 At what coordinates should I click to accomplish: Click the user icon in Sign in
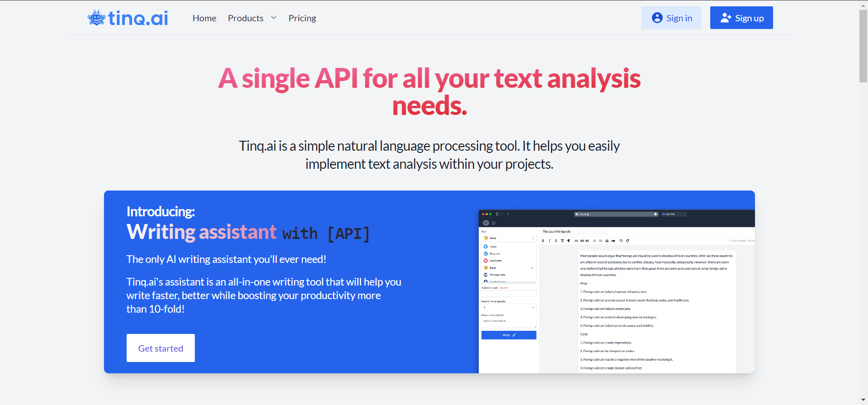coord(657,18)
